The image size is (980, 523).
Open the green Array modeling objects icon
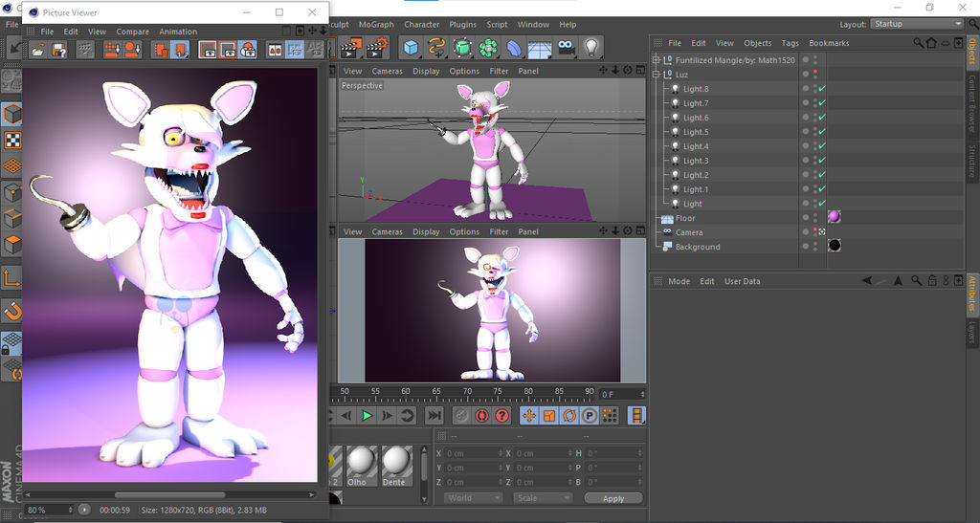(488, 48)
